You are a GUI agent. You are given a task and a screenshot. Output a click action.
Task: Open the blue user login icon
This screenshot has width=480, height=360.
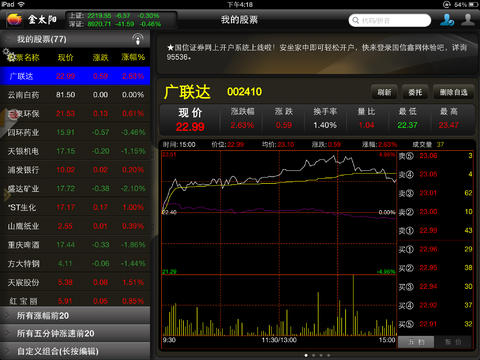pyautogui.click(x=447, y=20)
